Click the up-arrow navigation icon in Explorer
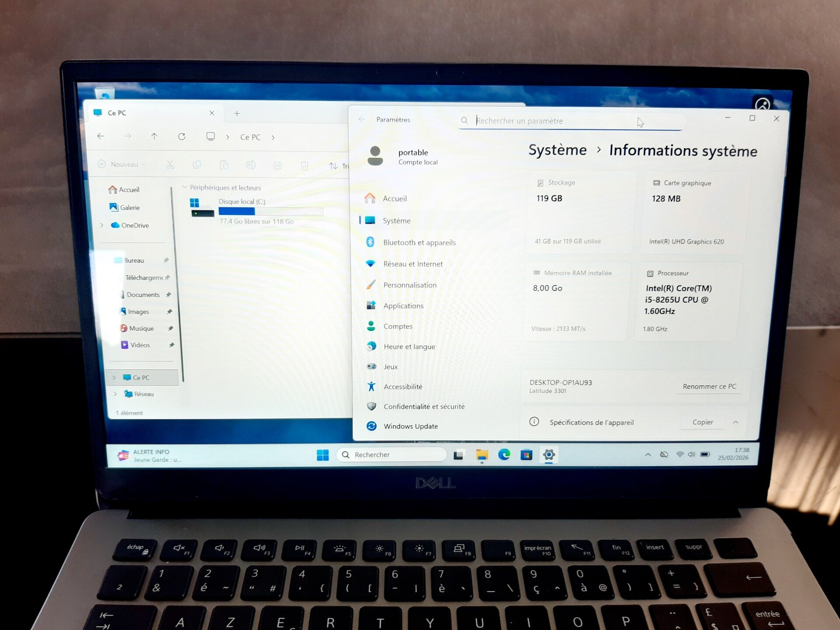Image resolution: width=840 pixels, height=630 pixels. click(154, 136)
